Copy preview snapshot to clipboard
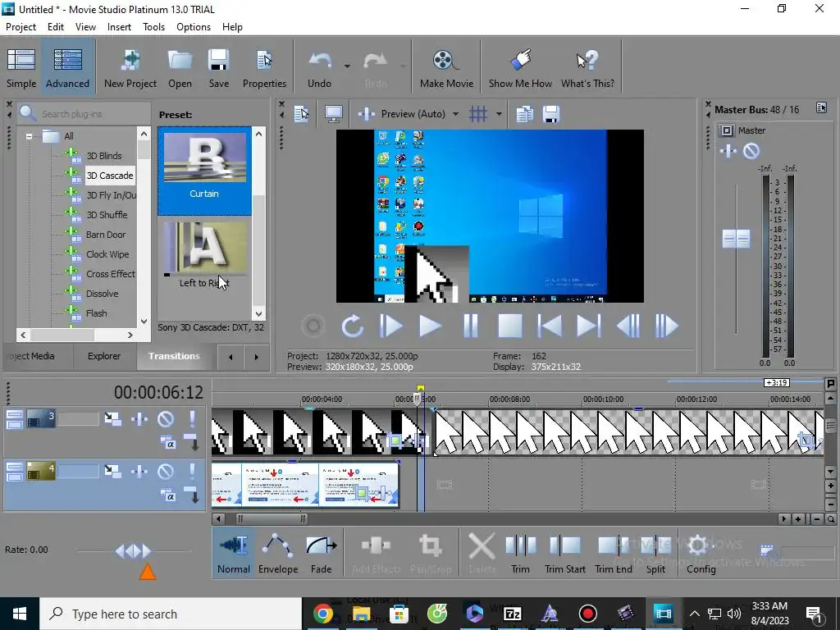The width and height of the screenshot is (840, 630). pos(524,114)
